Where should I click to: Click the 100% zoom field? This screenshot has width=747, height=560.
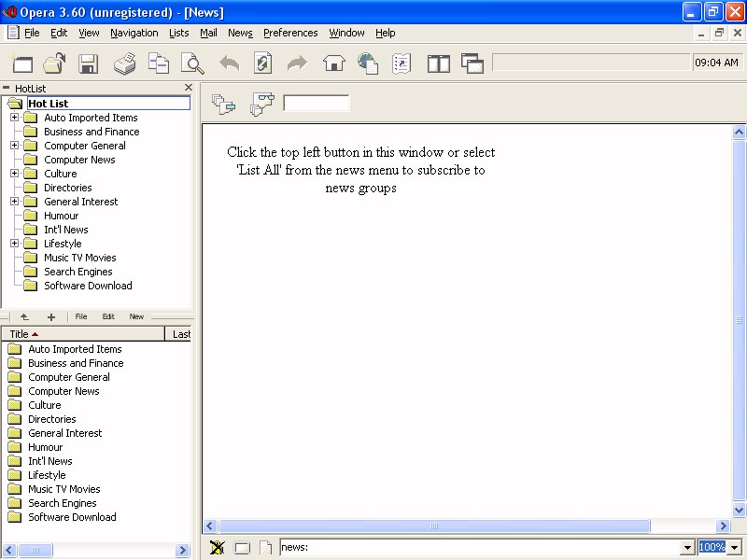[712, 548]
